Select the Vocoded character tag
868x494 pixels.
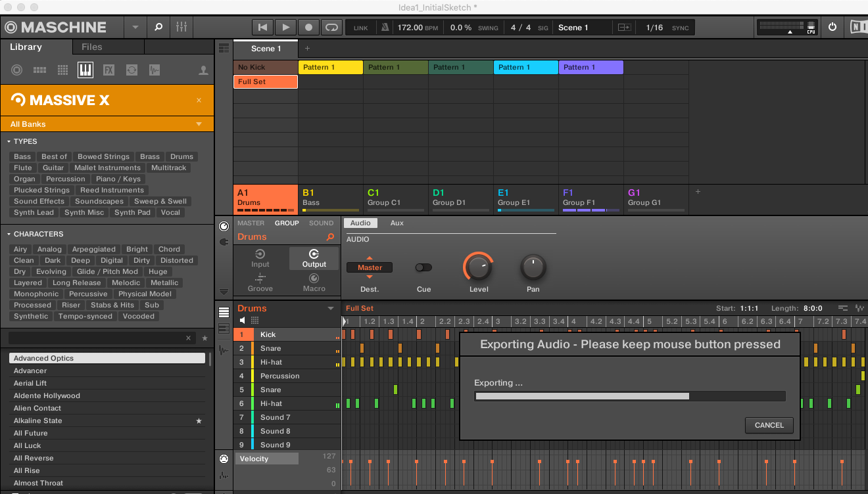pyautogui.click(x=139, y=317)
